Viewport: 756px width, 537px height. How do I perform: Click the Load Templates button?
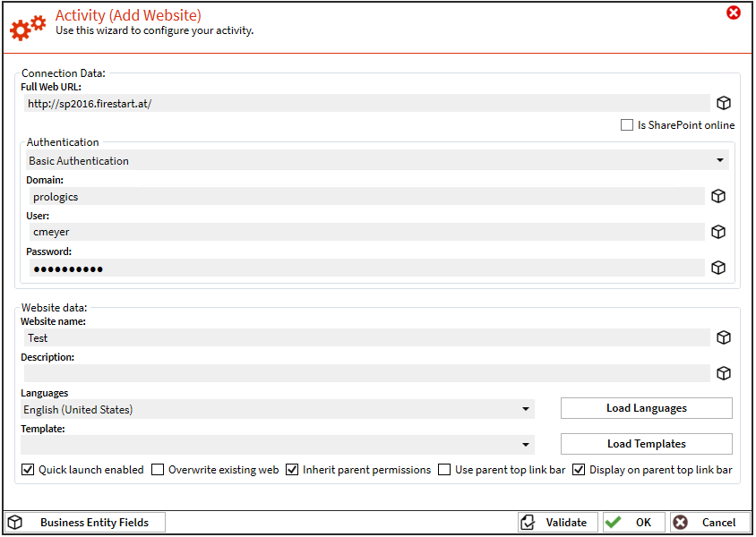point(646,443)
